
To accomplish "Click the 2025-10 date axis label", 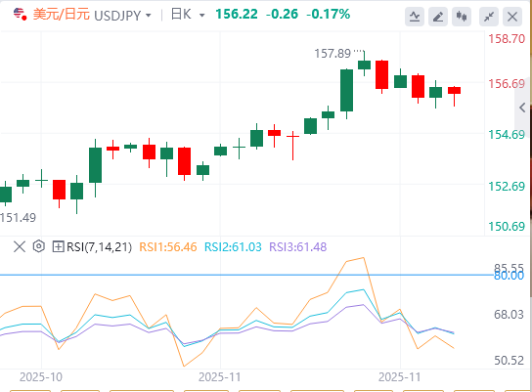I will coord(41,377).
